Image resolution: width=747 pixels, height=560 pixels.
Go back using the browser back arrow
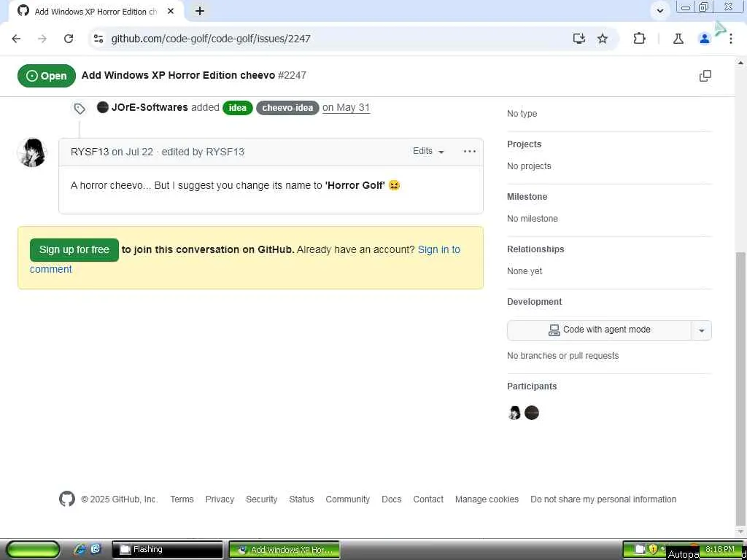coord(16,39)
